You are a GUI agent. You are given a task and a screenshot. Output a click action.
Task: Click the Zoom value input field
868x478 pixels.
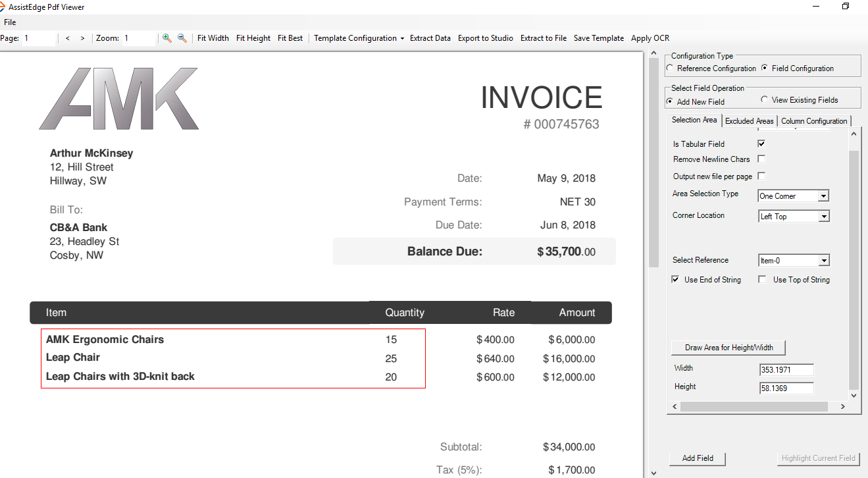(x=139, y=38)
